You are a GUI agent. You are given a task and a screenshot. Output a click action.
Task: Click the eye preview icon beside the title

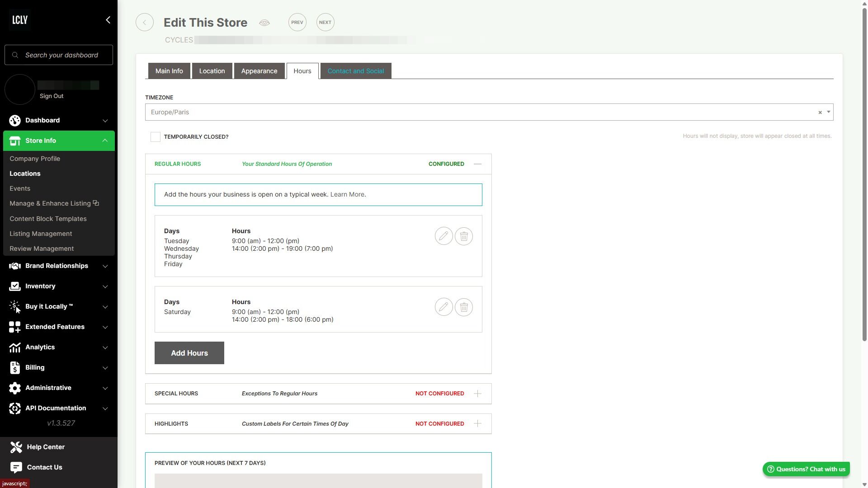point(264,23)
